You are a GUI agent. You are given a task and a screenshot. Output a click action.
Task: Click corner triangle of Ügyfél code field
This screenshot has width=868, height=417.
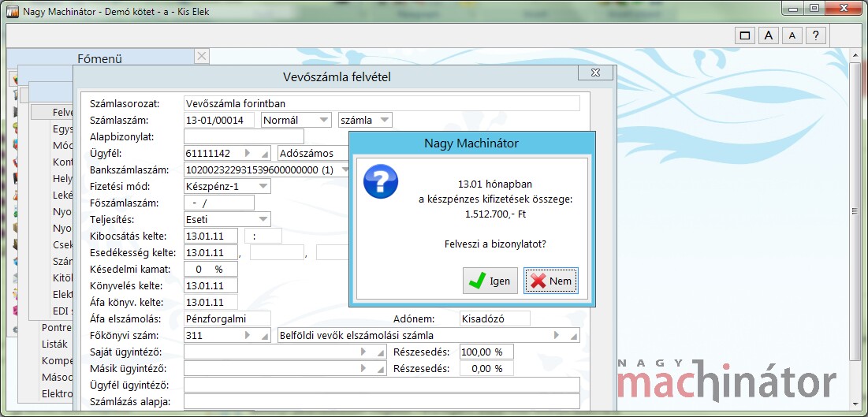point(265,155)
